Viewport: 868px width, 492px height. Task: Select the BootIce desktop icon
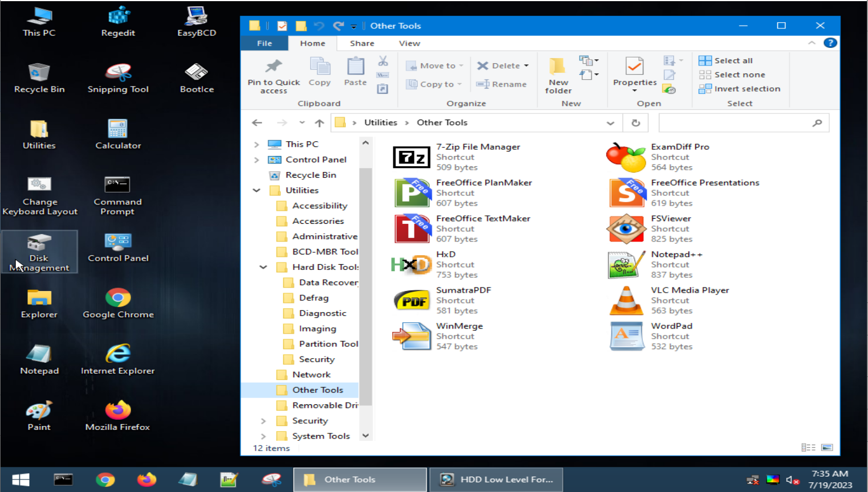click(197, 78)
